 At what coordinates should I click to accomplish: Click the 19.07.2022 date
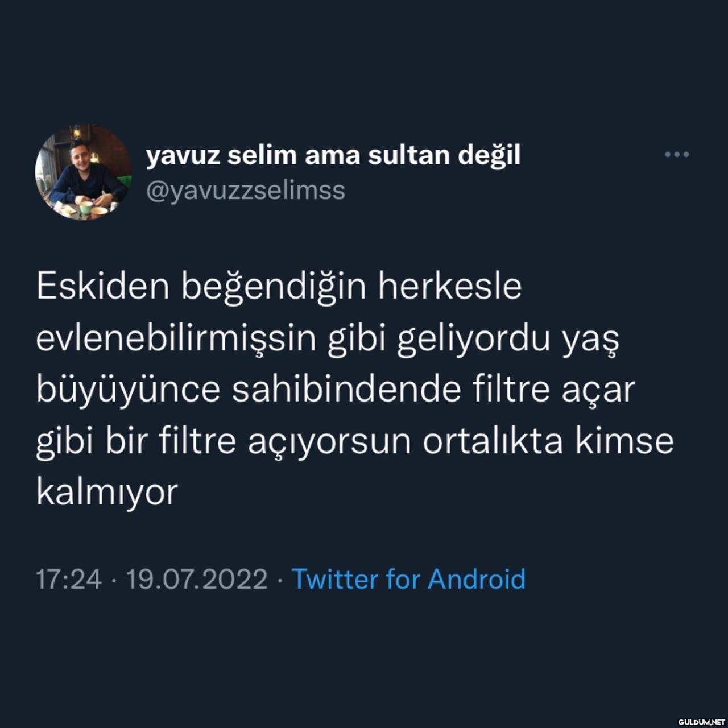coord(197,579)
